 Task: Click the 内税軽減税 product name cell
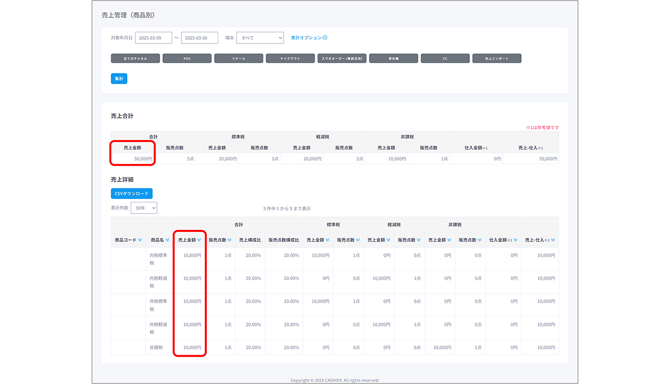point(159,282)
